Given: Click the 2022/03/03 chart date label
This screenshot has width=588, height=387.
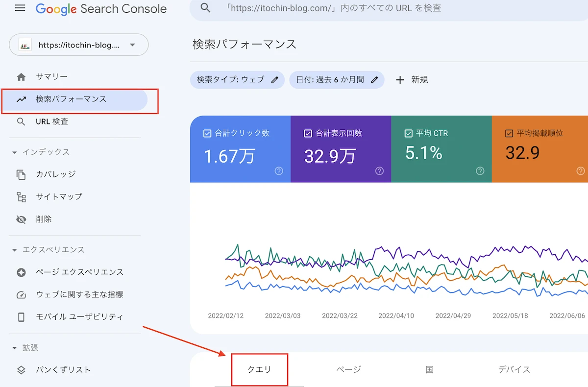Looking at the screenshot, I should pos(283,315).
